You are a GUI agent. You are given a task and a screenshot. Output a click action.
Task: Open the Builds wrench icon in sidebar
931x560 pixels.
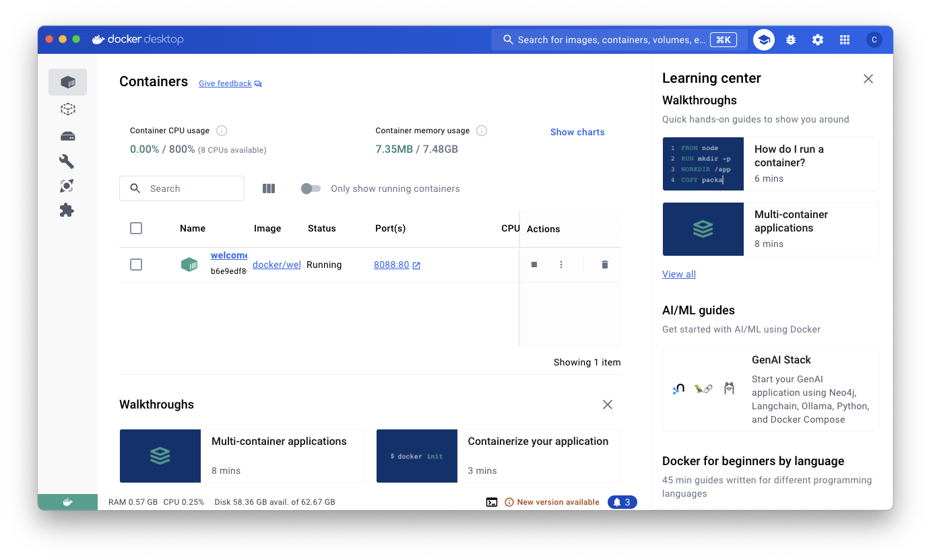pyautogui.click(x=67, y=162)
